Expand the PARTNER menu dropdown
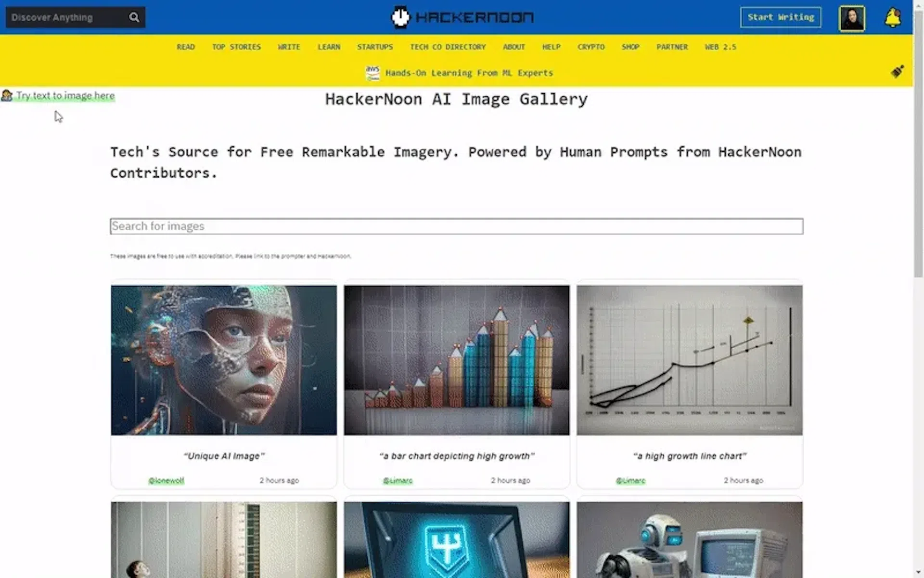This screenshot has height=578, width=924. [x=672, y=47]
